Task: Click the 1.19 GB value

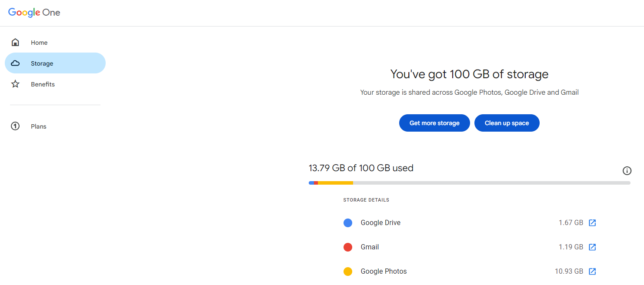Action: tap(571, 247)
